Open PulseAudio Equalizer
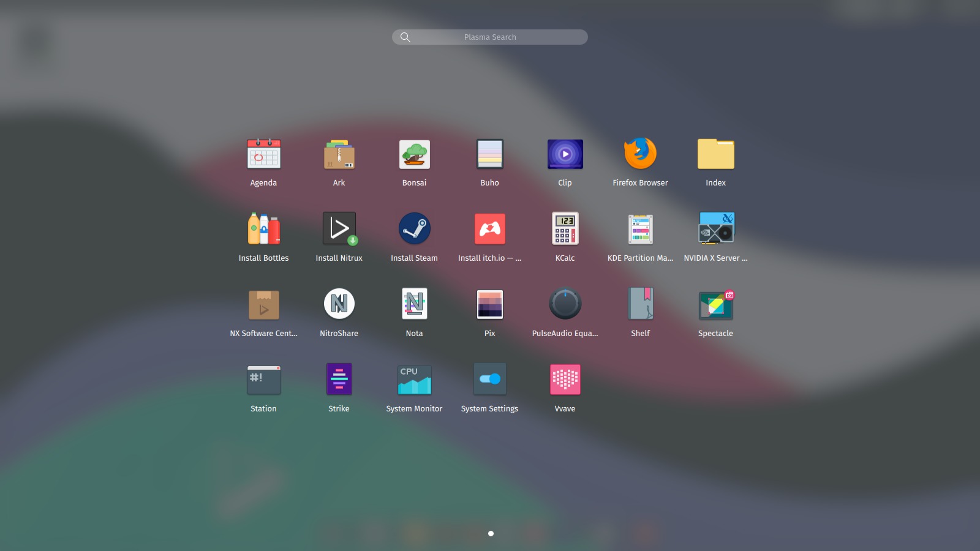980x551 pixels. pos(565,304)
